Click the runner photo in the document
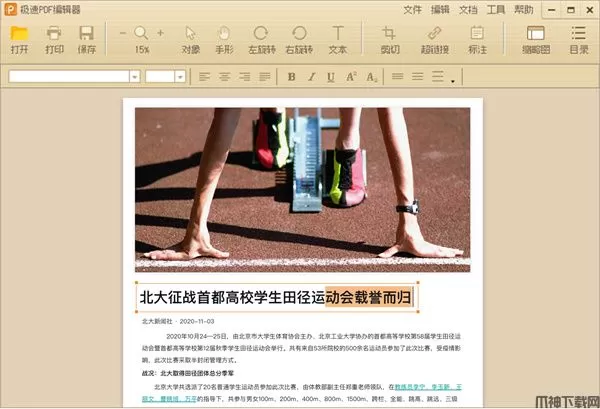Viewport: 600px width, 409px height. pos(302,190)
